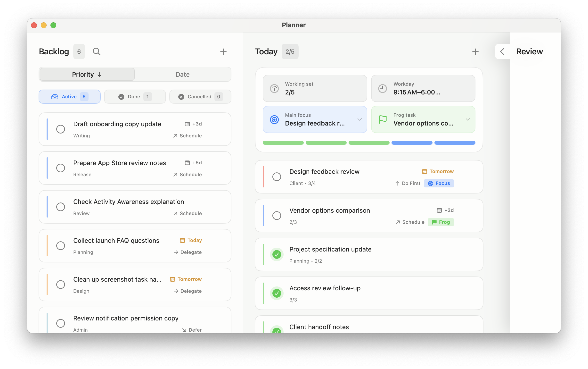Mark Prepare App Store review notes complete
588x369 pixels.
60,168
